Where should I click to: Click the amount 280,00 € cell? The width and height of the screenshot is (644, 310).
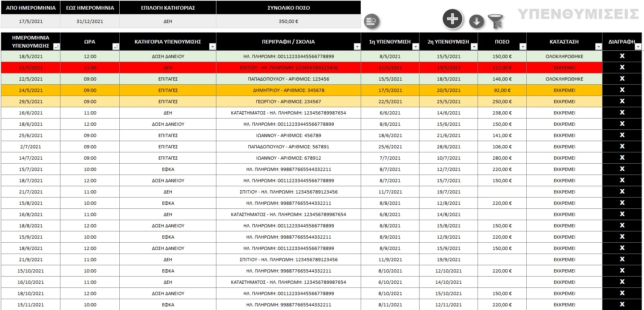502,158
